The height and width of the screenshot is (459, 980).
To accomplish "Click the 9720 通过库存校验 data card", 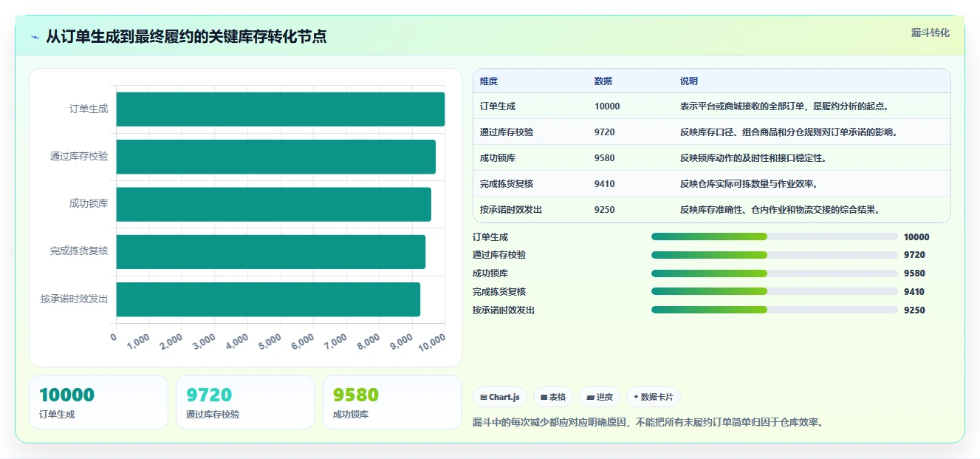I will point(245,402).
